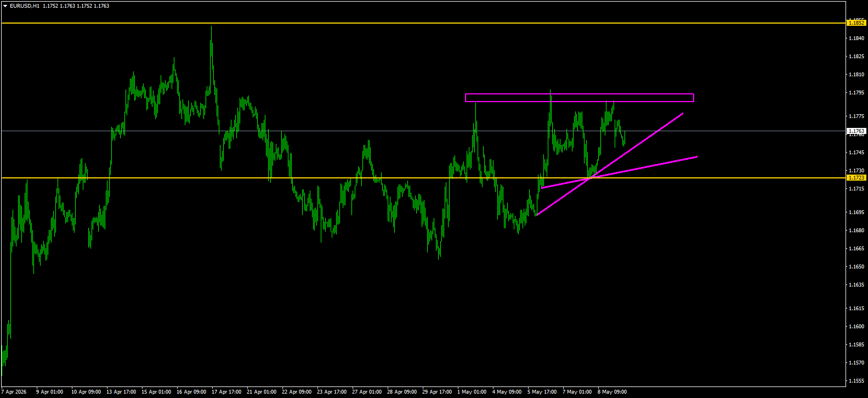Image resolution: width=868 pixels, height=398 pixels.
Task: Click the 1.1745 price axis label
Action: (x=858, y=153)
